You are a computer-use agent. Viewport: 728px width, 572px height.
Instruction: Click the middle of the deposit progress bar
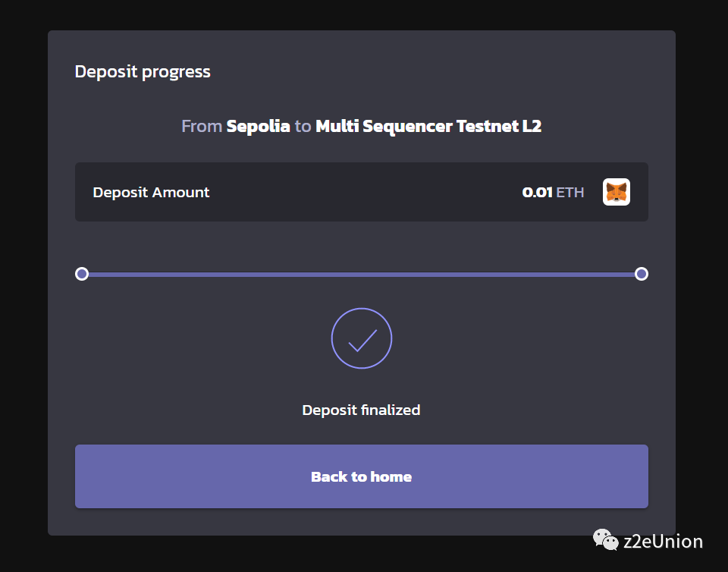pos(362,274)
